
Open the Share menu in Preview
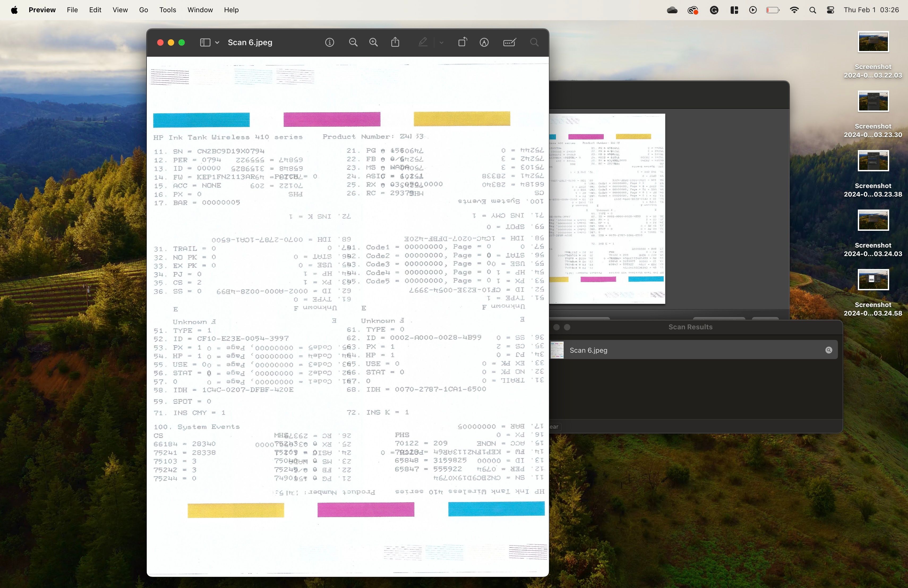pos(395,42)
